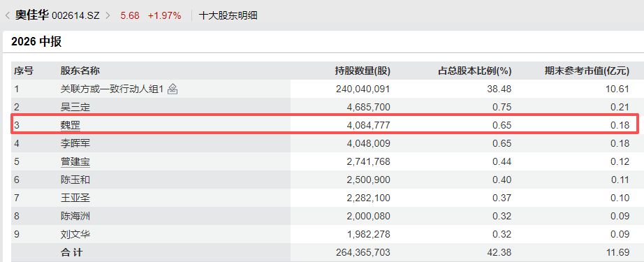Image resolution: width=644 pixels, height=262 pixels.
Task: Click holding amount 2,500,900
Action: click(x=368, y=180)
